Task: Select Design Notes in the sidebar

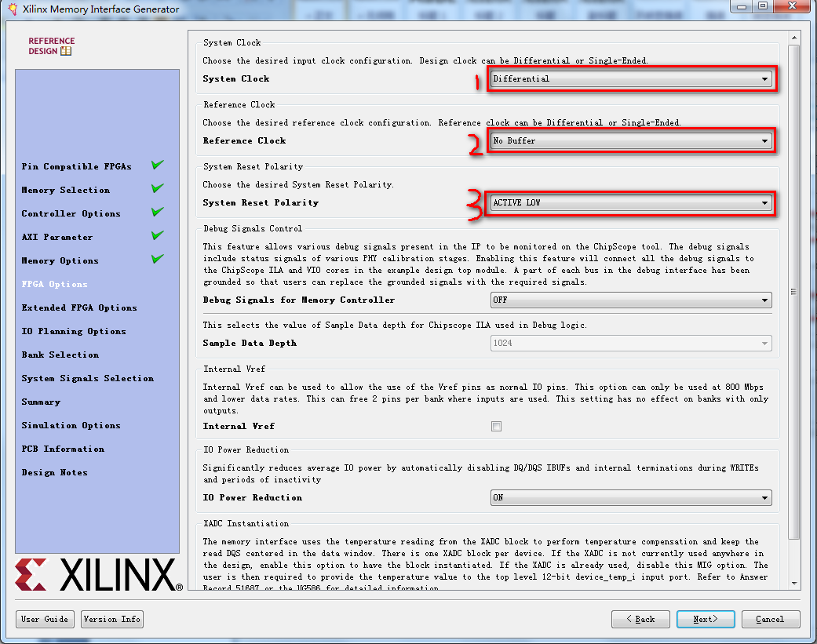Action: 57,471
